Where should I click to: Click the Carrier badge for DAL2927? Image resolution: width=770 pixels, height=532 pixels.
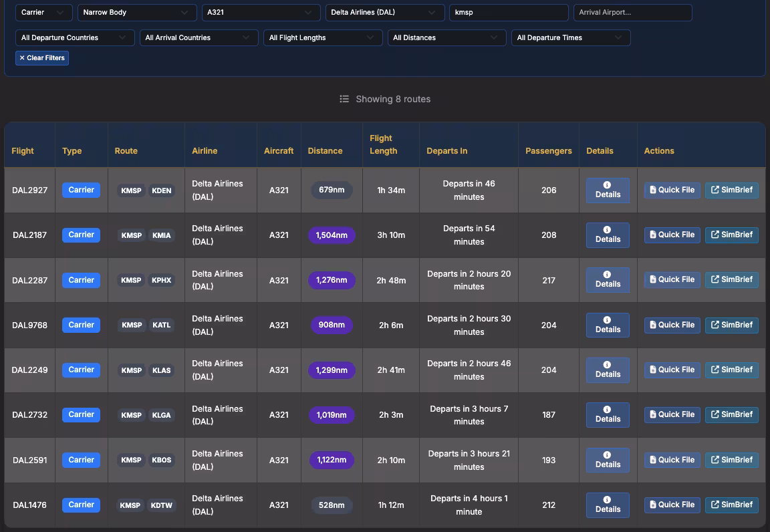(81, 190)
